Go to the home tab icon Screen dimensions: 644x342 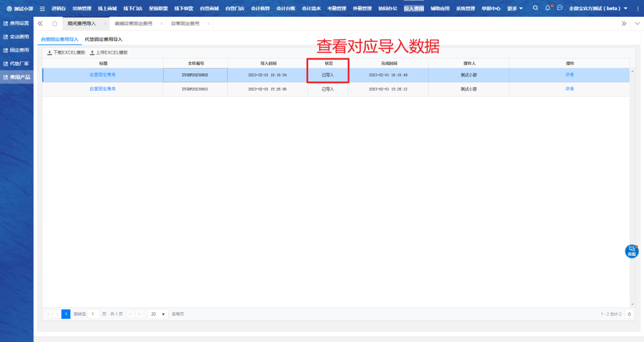pos(54,23)
